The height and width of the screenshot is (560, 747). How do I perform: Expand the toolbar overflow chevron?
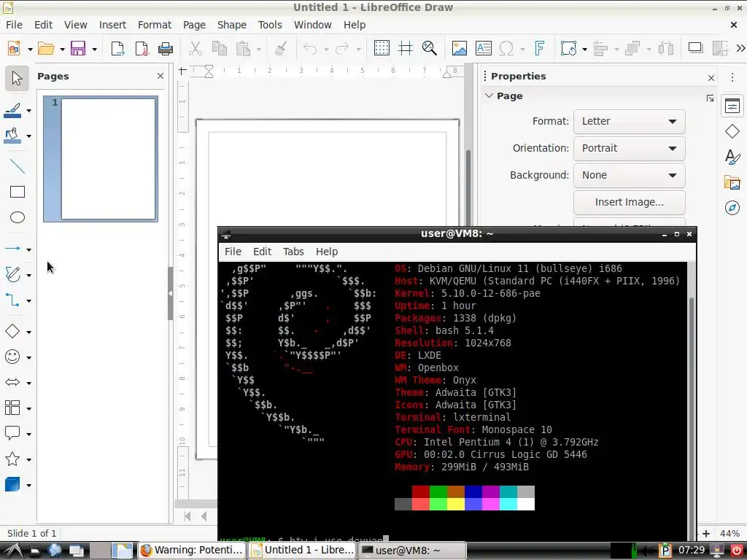[x=740, y=48]
